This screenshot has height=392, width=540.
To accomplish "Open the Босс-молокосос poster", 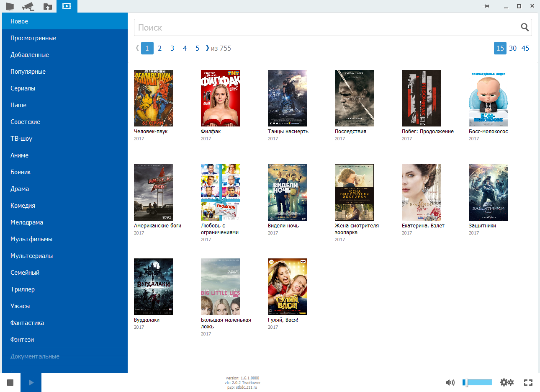I will [x=488, y=98].
